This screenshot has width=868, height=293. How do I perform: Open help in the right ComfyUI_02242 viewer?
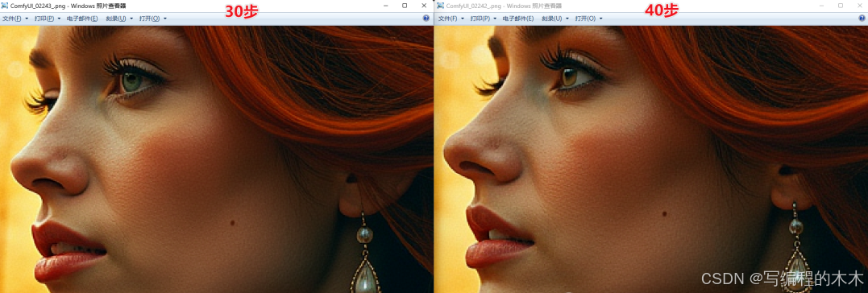(861, 19)
